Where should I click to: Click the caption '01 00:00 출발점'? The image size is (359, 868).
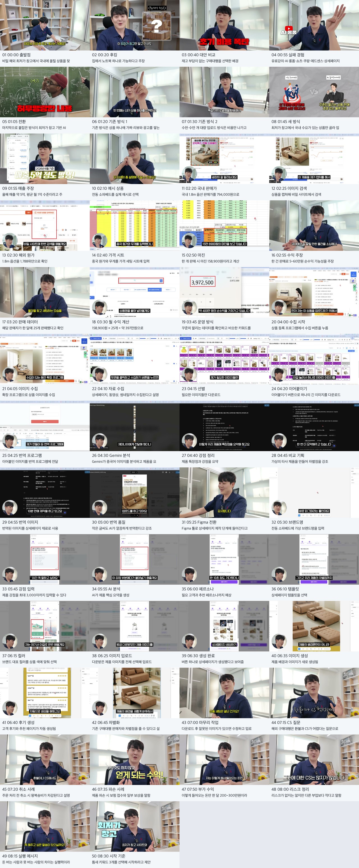[x=16, y=55]
